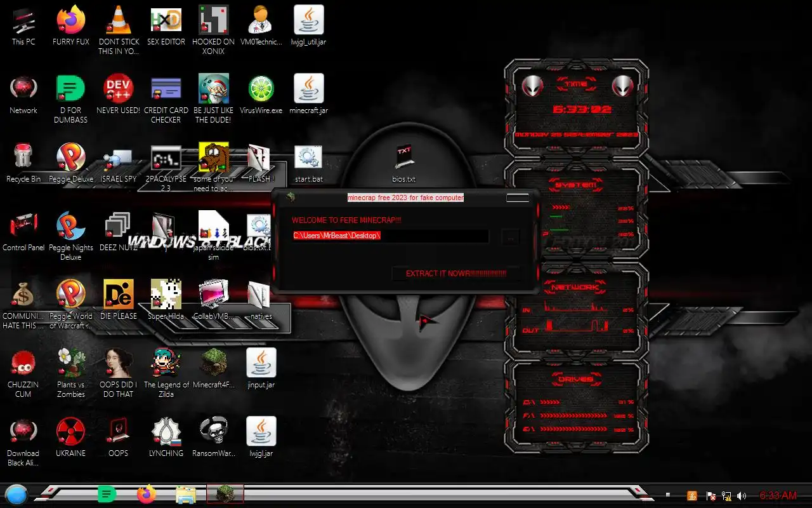This screenshot has height=508, width=812.
Task: Launch the Dev-C++ NEVER USED! shortcut
Action: [118, 94]
